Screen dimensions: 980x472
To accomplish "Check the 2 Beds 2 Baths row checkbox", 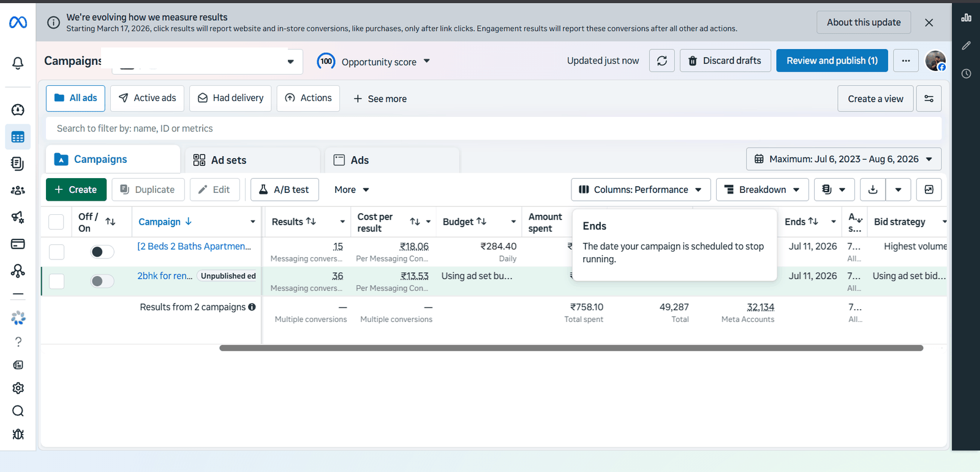I will pyautogui.click(x=56, y=252).
